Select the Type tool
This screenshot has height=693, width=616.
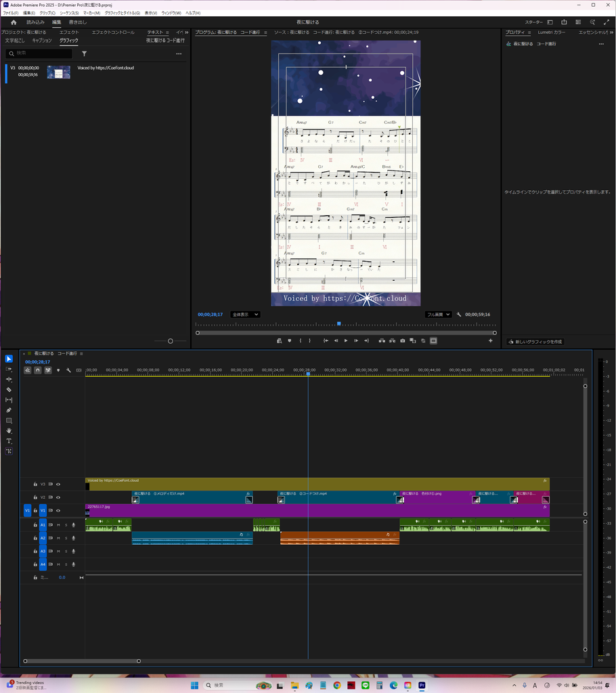coord(9,441)
